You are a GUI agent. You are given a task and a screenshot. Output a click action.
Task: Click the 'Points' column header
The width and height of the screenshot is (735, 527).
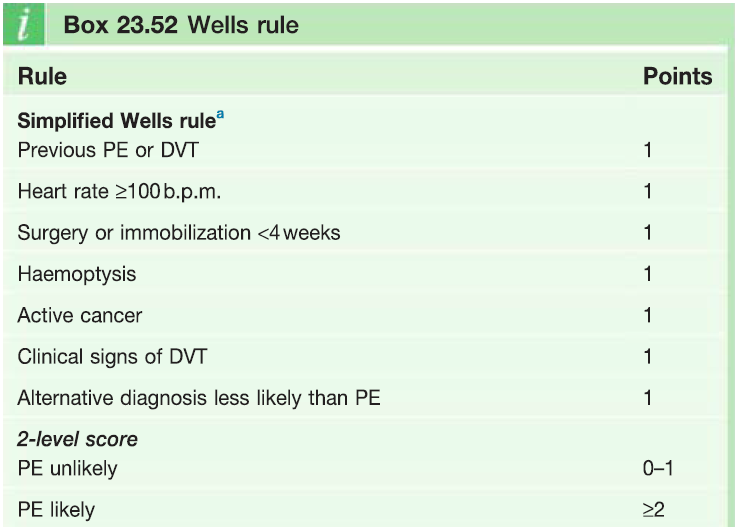677,76
